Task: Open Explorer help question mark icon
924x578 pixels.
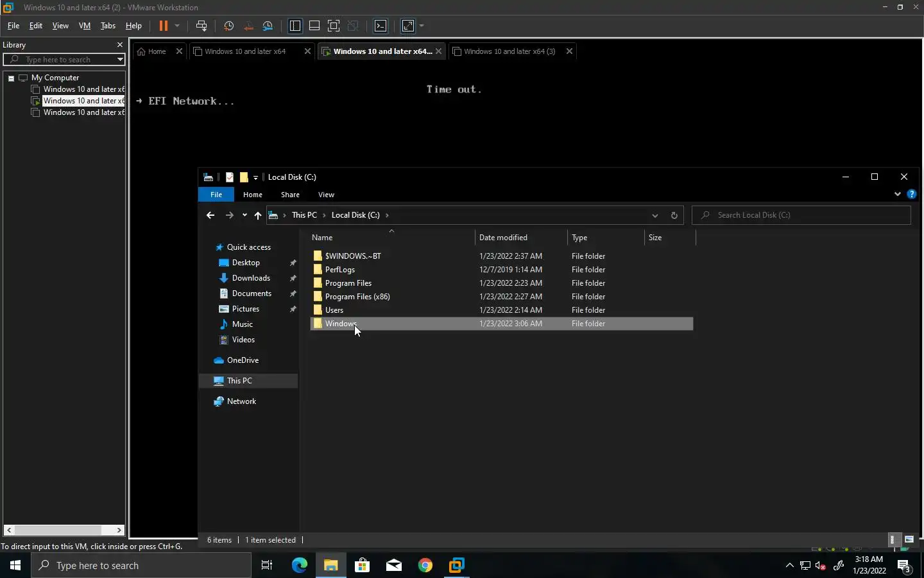Action: click(912, 194)
